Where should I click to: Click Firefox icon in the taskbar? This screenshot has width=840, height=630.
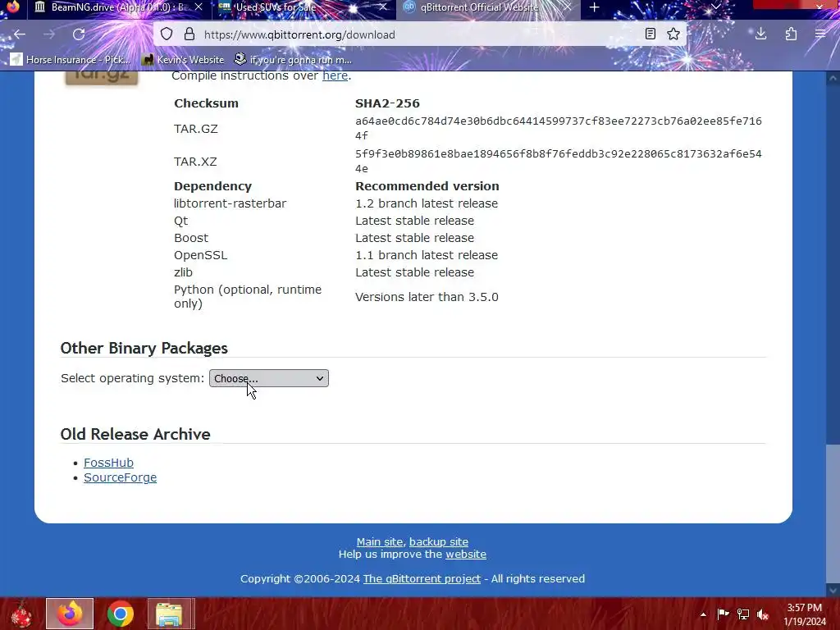point(70,614)
